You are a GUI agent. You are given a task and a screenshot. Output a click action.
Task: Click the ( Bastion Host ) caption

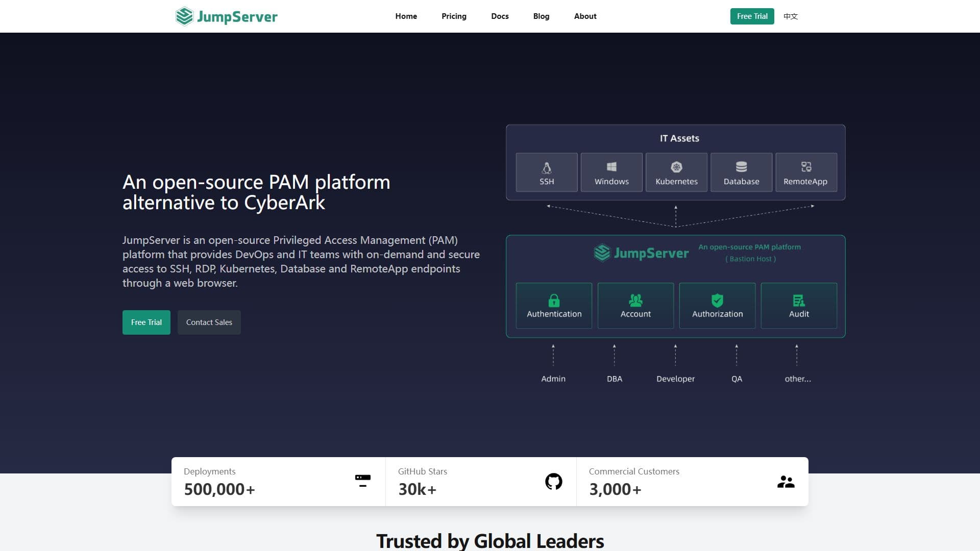(750, 259)
